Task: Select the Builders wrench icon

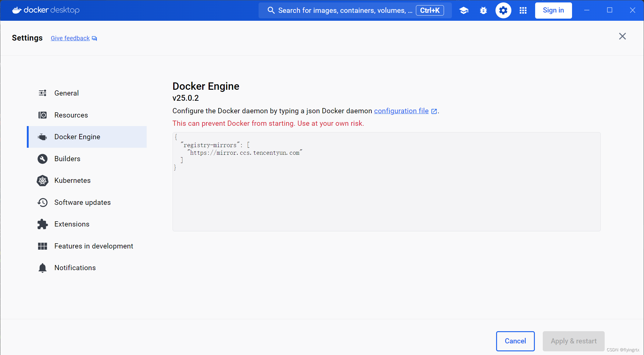Action: [42, 159]
